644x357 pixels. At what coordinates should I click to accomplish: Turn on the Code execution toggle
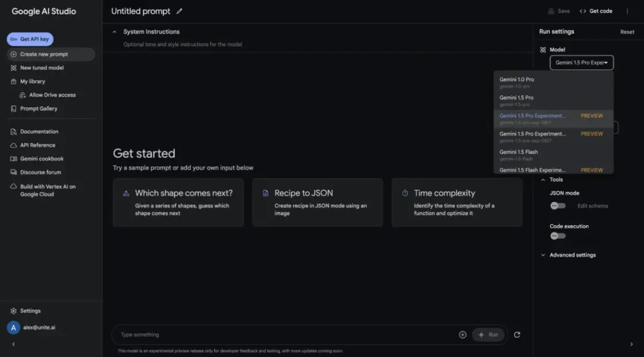click(x=558, y=236)
